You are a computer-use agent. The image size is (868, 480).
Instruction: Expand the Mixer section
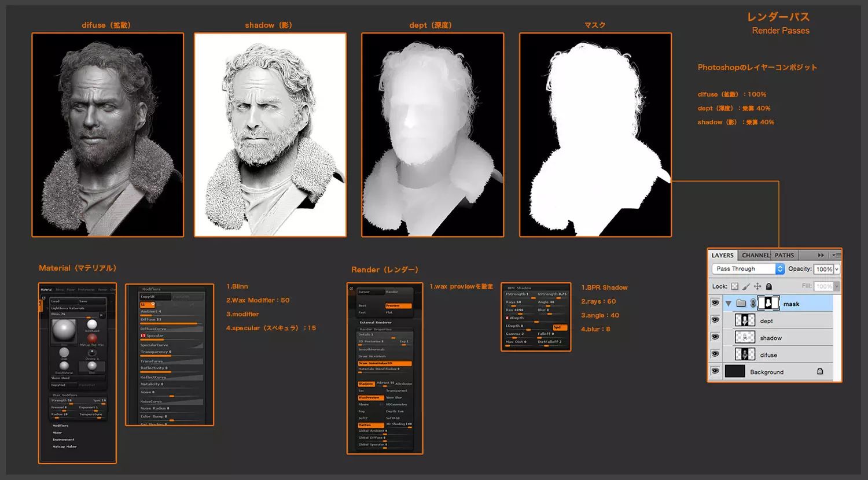pos(57,433)
